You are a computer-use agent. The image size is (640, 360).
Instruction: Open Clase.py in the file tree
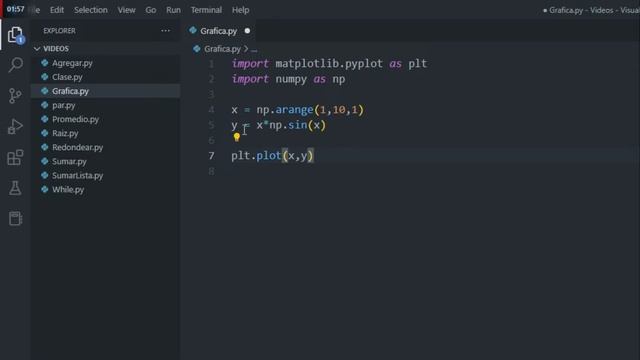pyautogui.click(x=106, y=77)
